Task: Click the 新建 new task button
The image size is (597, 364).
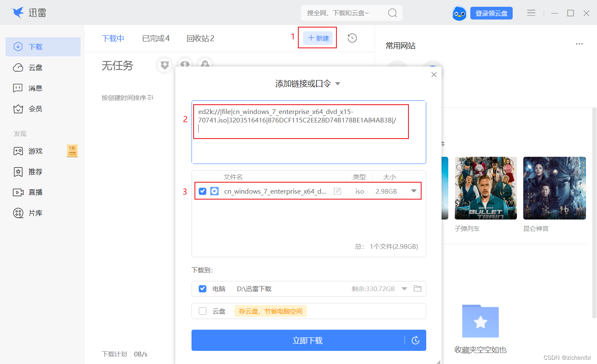Action: pyautogui.click(x=318, y=38)
